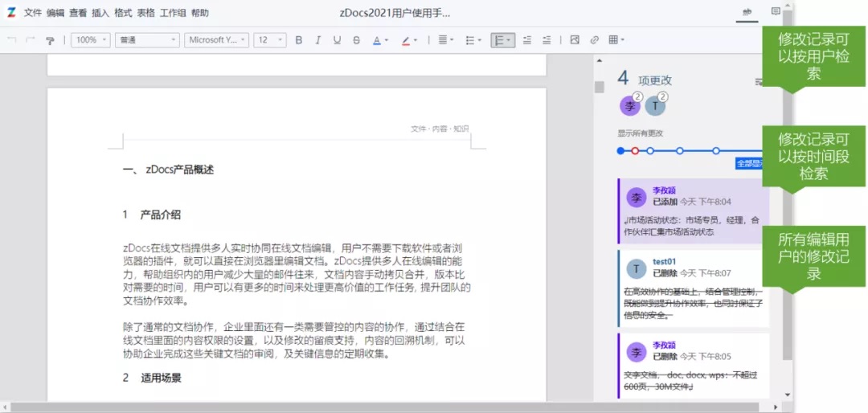Open the 文件 menu
This screenshot has width=868, height=413.
point(33,13)
